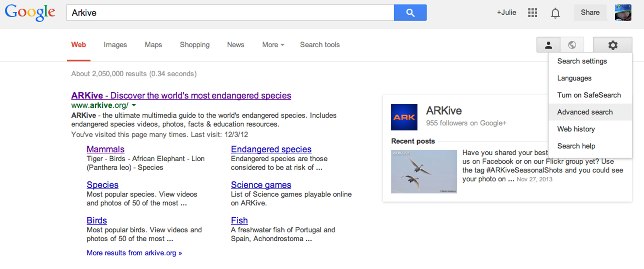Switch to global results globe icon

(x=572, y=45)
